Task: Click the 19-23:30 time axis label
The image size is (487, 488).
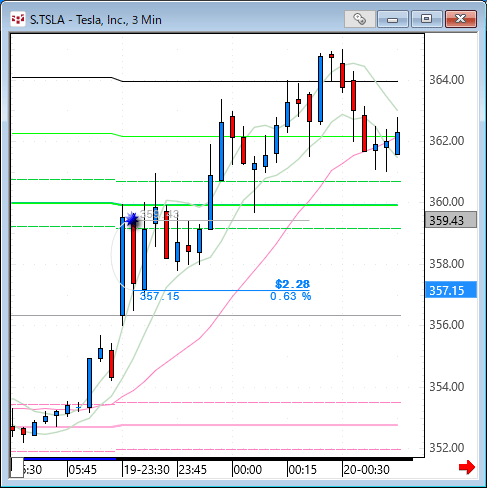Action: point(147,470)
